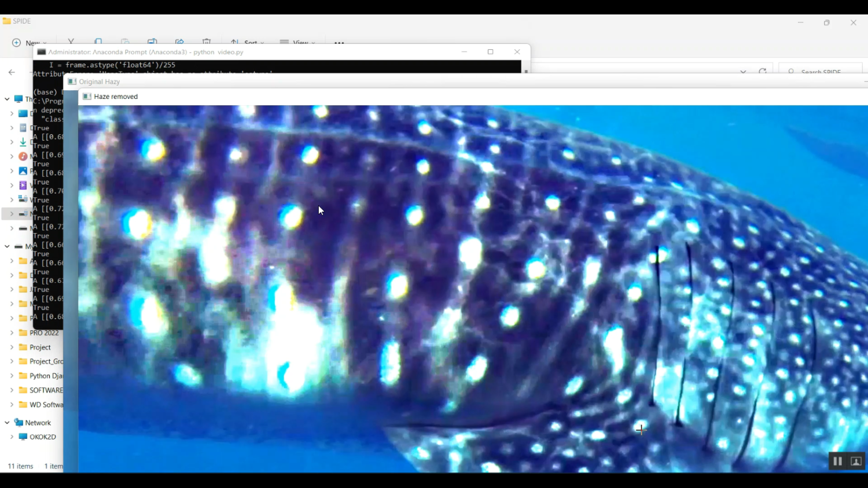Restore down the SPIDE Explorer window

tap(827, 23)
